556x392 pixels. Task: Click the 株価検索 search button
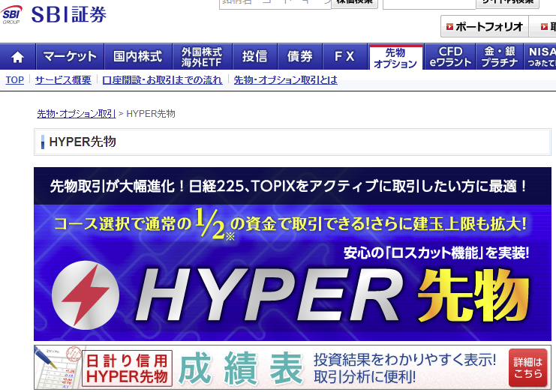tap(354, 3)
